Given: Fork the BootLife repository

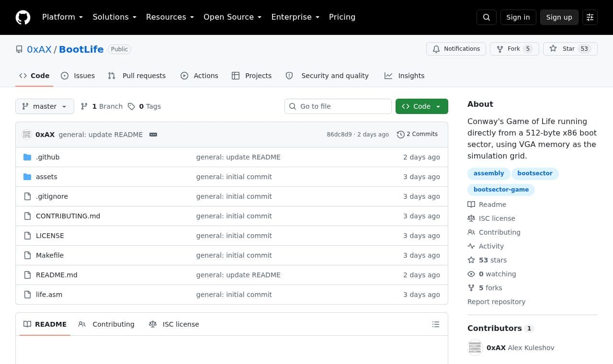Looking at the screenshot, I should [x=514, y=49].
